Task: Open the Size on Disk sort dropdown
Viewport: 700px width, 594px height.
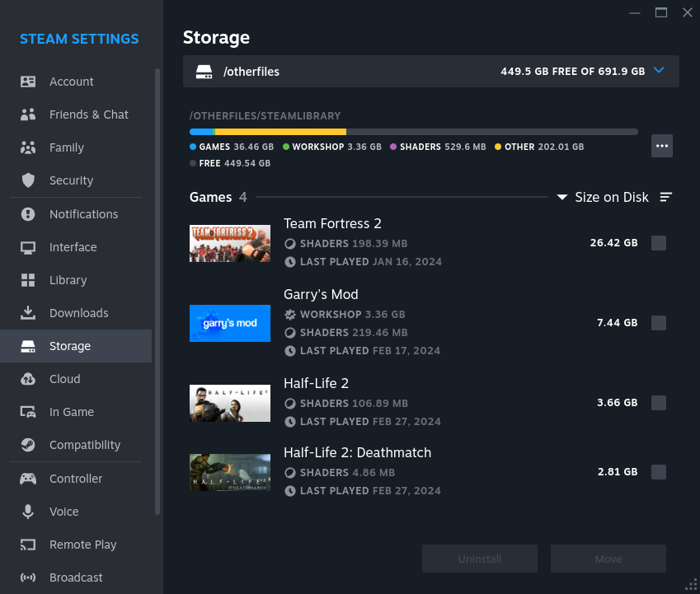Action: click(x=603, y=198)
